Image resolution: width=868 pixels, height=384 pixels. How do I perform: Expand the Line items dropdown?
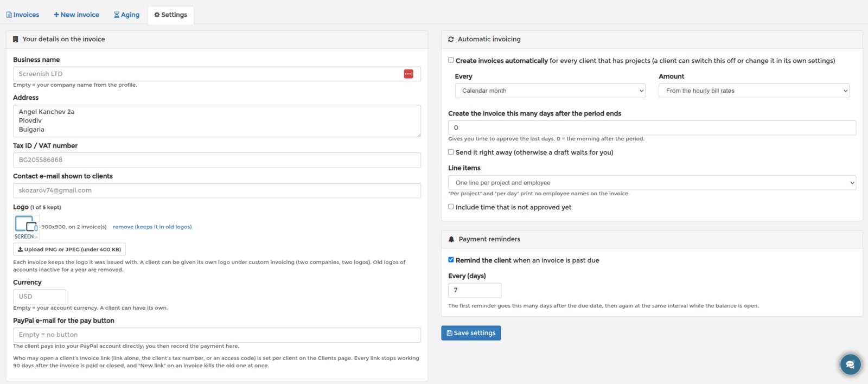[x=652, y=183]
